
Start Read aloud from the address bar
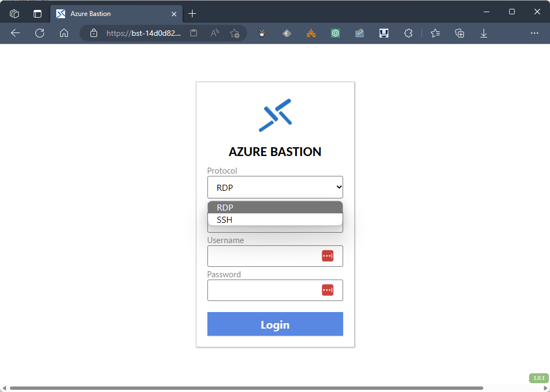pyautogui.click(x=215, y=33)
